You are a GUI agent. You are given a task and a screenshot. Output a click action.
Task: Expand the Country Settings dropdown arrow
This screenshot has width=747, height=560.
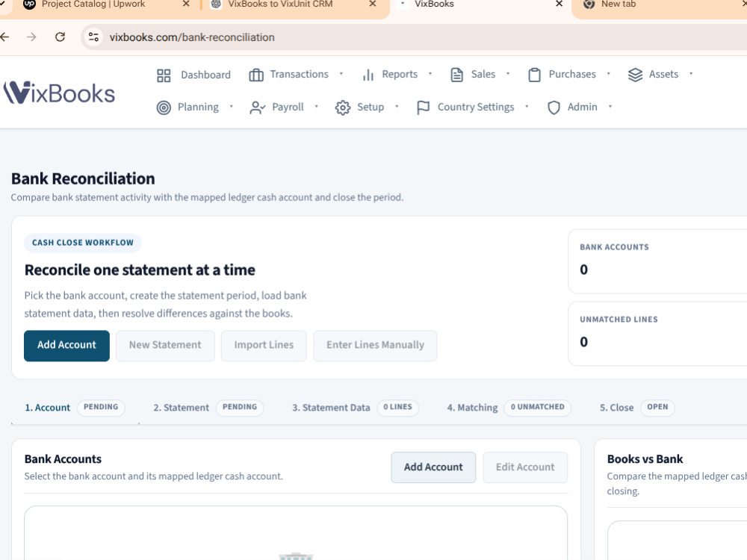point(527,107)
